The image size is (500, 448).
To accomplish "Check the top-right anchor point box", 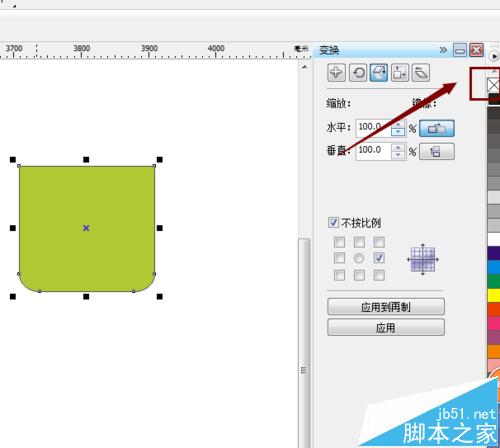I will (379, 242).
